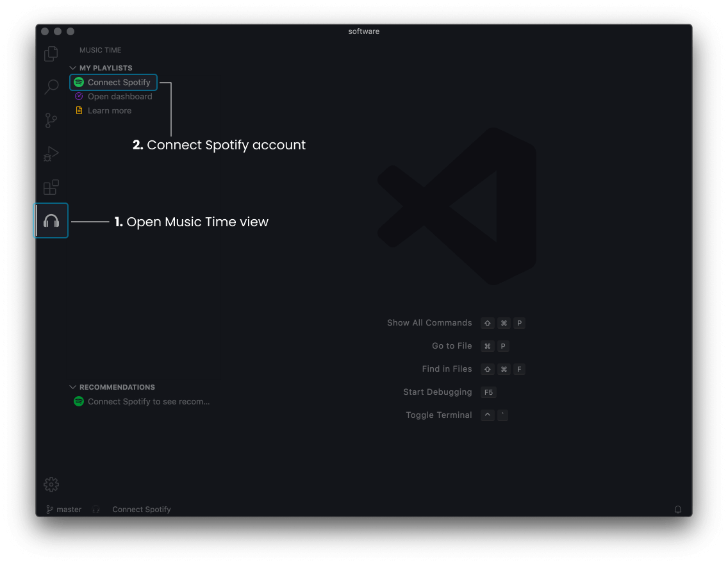Click the Learn more document icon
The height and width of the screenshot is (564, 728).
click(x=79, y=110)
